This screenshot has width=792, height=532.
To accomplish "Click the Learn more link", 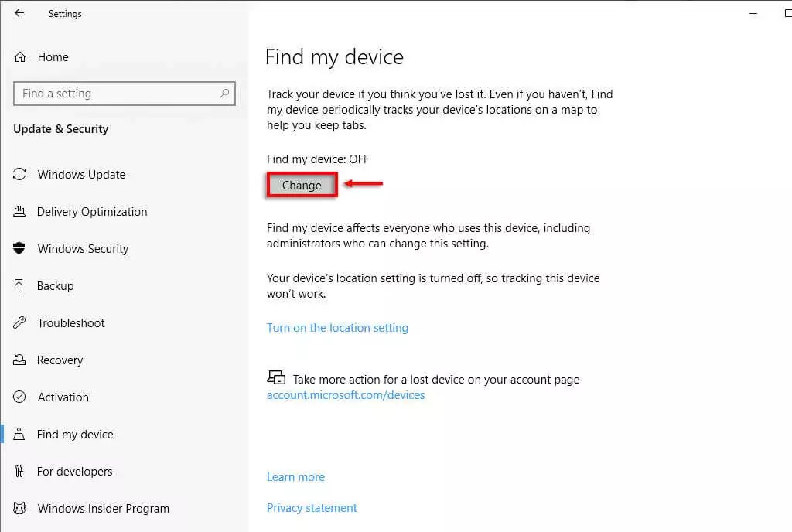I will (295, 477).
